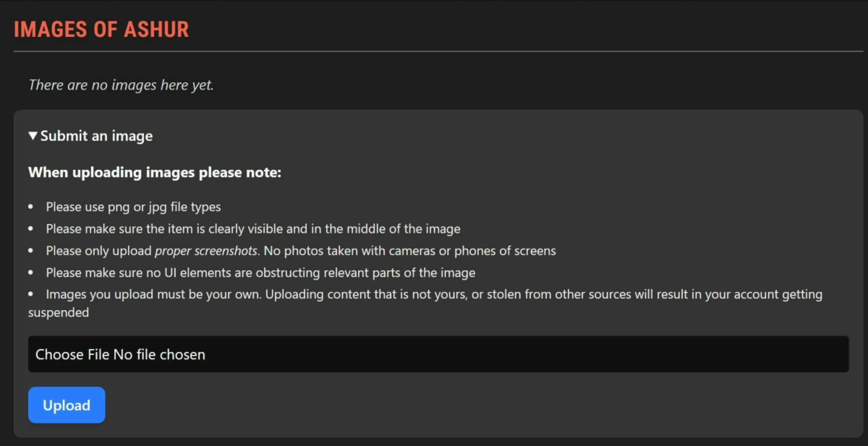
Task: Click the No file chosen text
Action: 159,354
